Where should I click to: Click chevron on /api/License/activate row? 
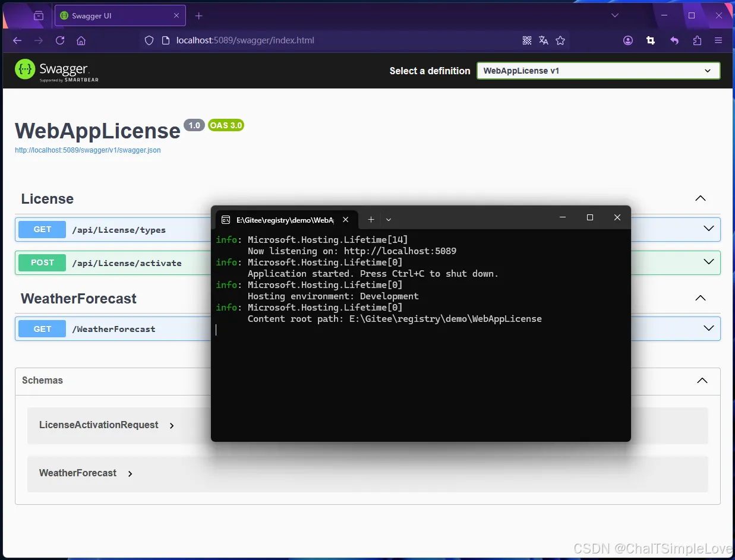point(708,262)
